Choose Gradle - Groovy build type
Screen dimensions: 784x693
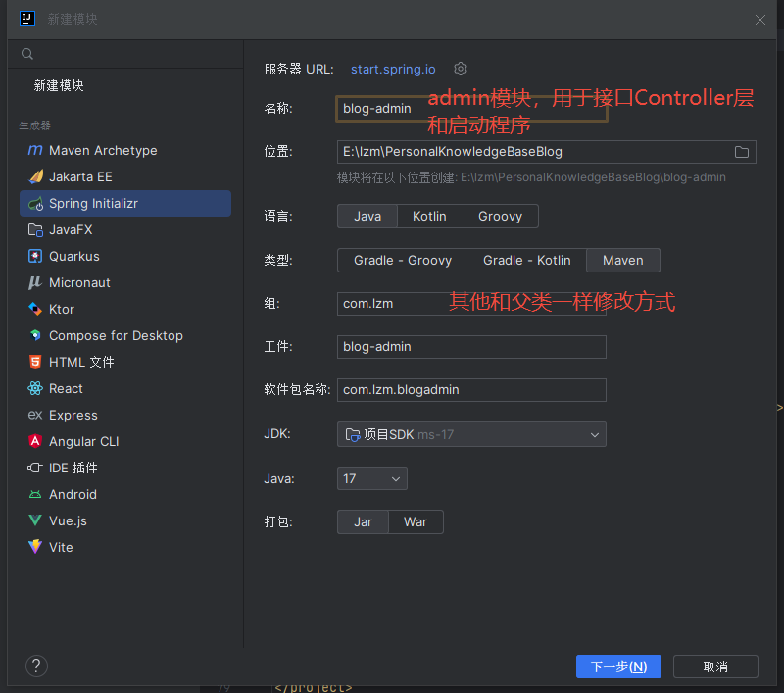[403, 260]
